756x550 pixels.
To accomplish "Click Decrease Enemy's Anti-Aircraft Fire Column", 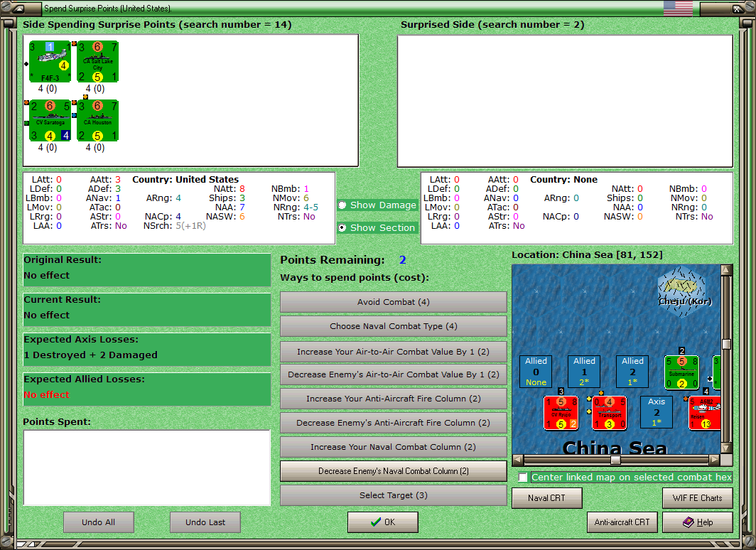I will pos(394,422).
